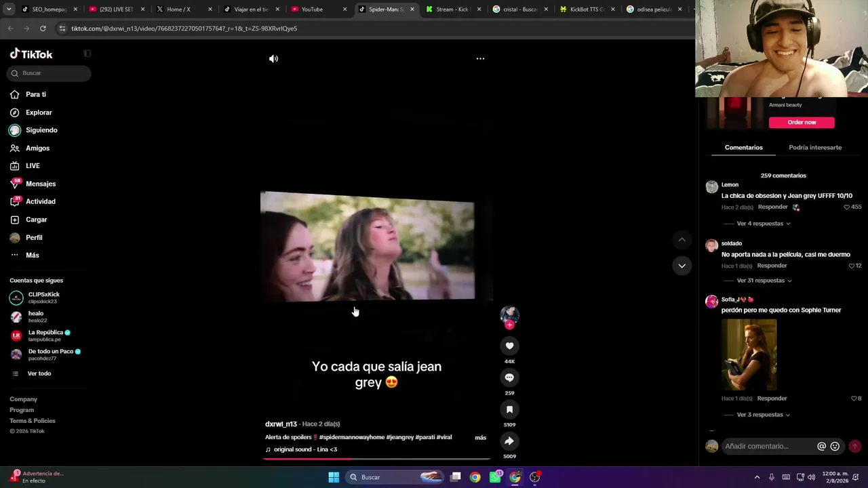Image resolution: width=868 pixels, height=488 pixels.
Task: Open the Company footer link
Action: (x=24, y=399)
